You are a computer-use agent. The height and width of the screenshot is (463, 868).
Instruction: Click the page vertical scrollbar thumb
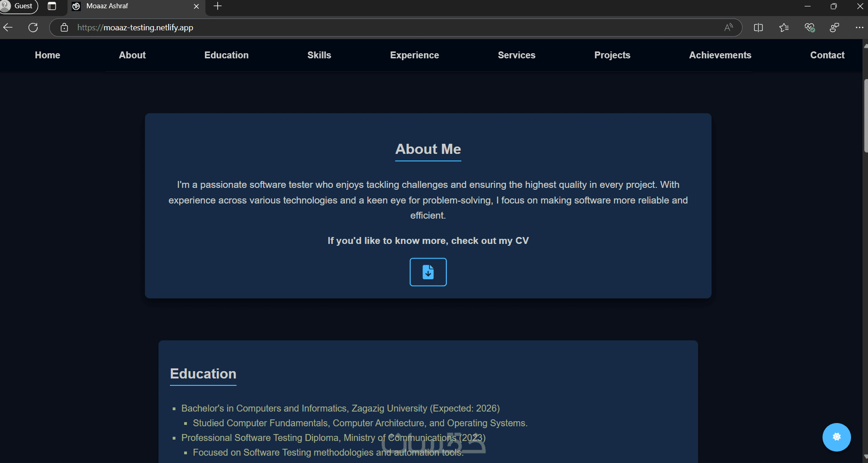pyautogui.click(x=865, y=115)
